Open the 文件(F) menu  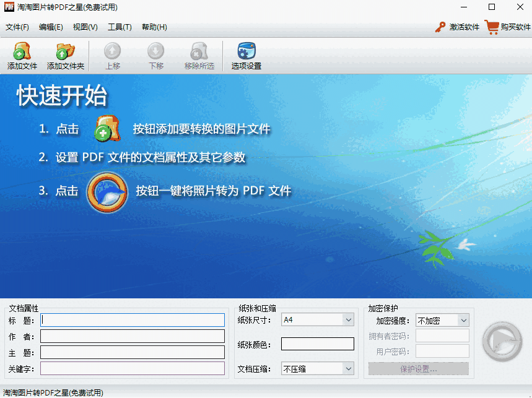15,27
